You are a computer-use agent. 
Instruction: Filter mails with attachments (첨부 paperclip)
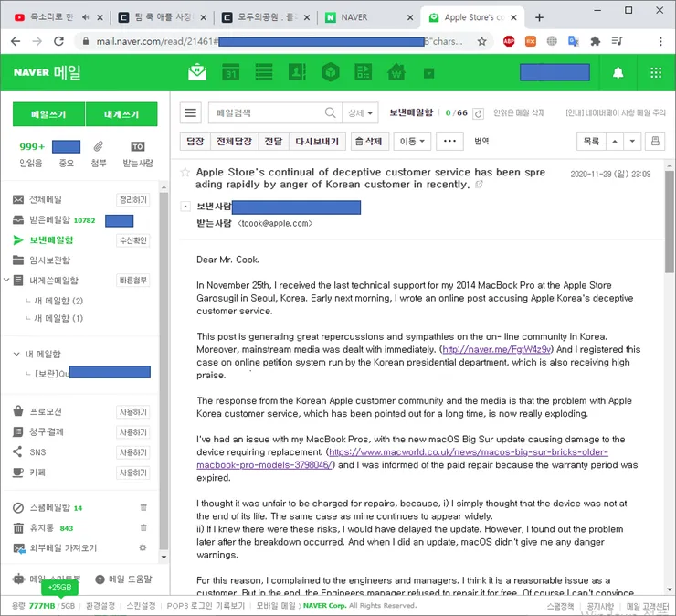click(99, 154)
